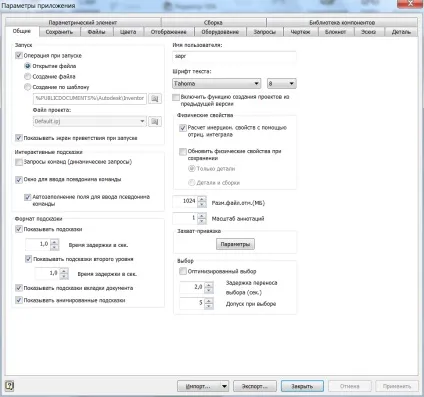Switch to the 'Параметрический элемент' tab
424x397 pixels.
(83, 23)
